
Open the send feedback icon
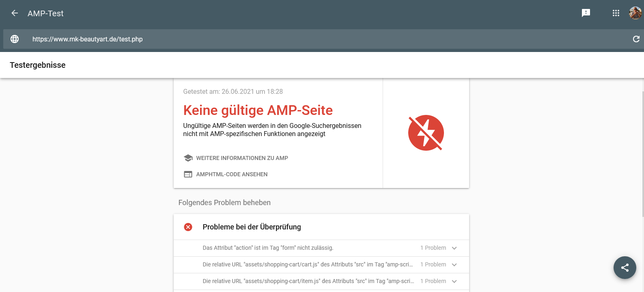coord(586,13)
